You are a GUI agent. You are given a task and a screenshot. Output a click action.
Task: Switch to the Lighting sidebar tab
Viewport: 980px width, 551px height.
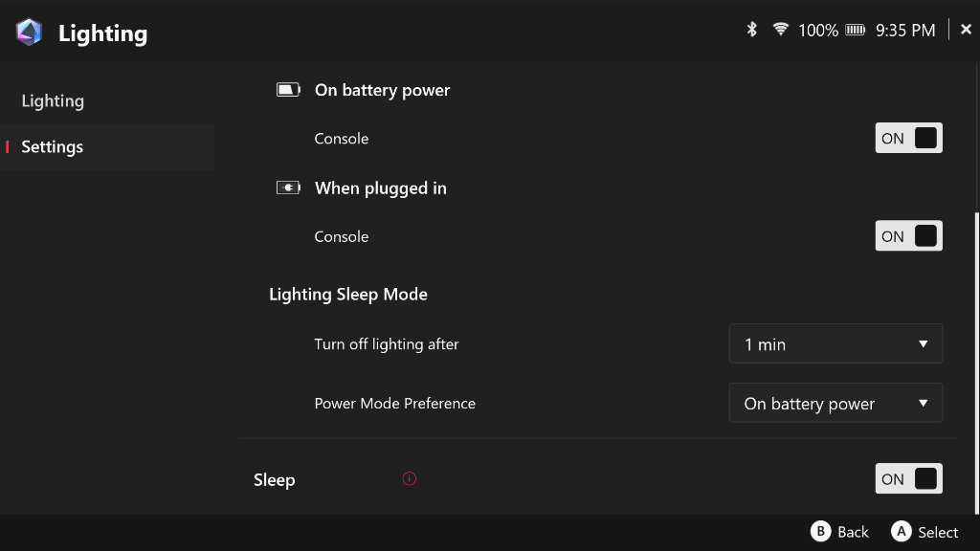[x=54, y=101]
